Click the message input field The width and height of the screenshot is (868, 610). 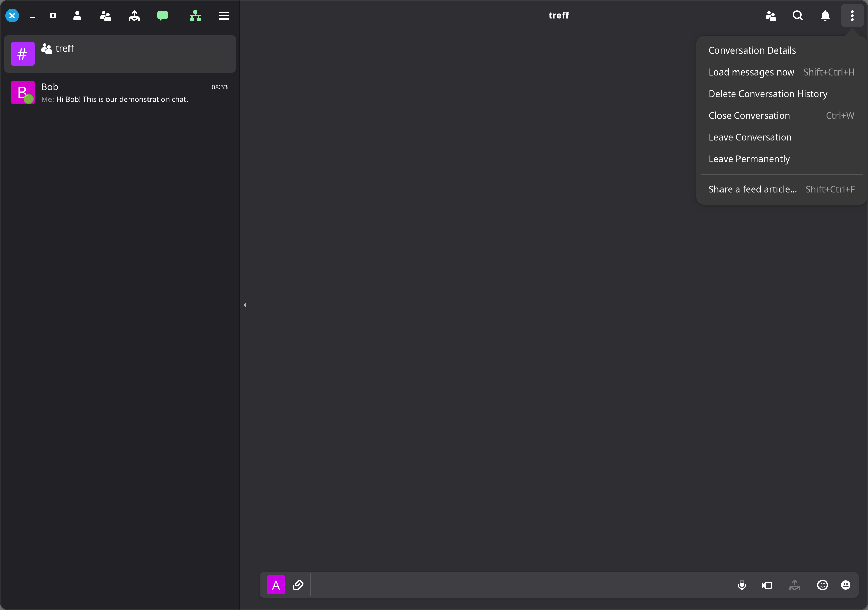522,585
